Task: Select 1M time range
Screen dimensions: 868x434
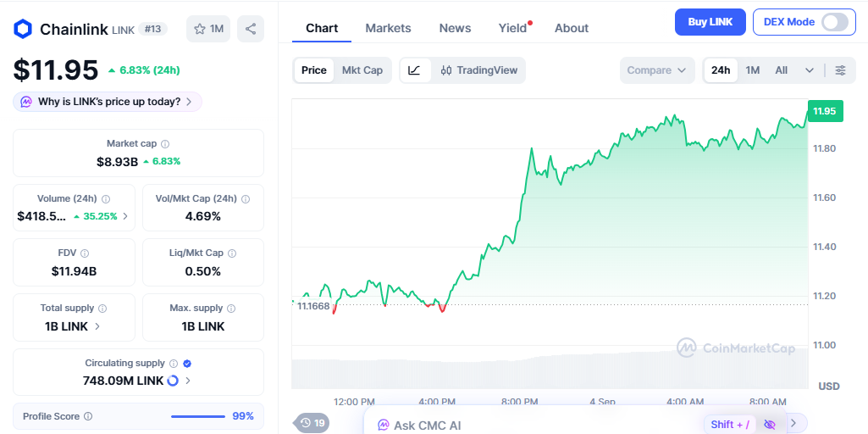Action: click(x=752, y=70)
